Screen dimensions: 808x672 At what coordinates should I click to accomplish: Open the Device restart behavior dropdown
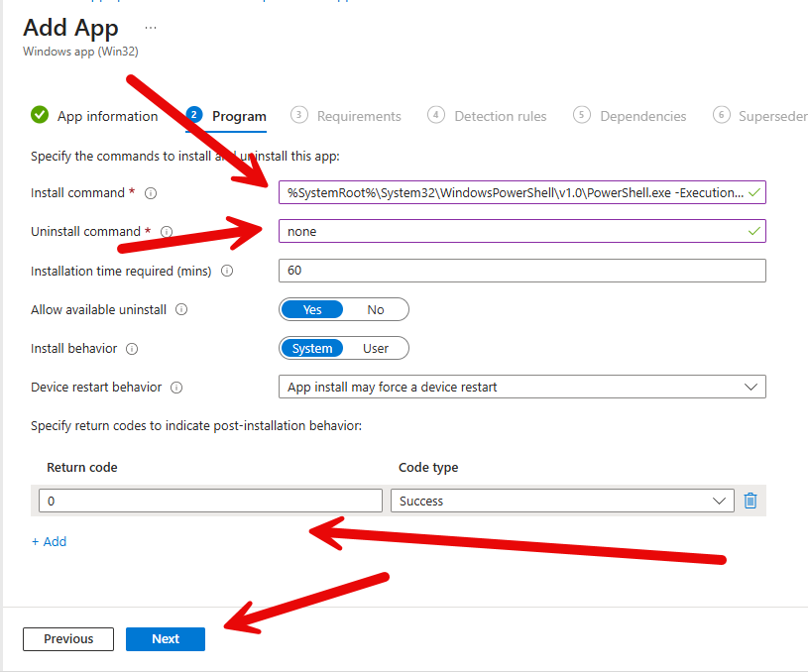[521, 387]
